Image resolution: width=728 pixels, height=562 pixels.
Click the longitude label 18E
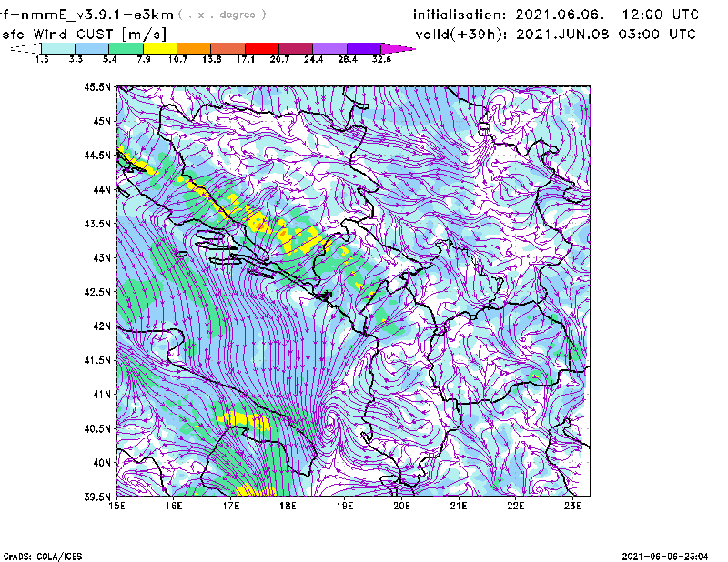point(288,506)
